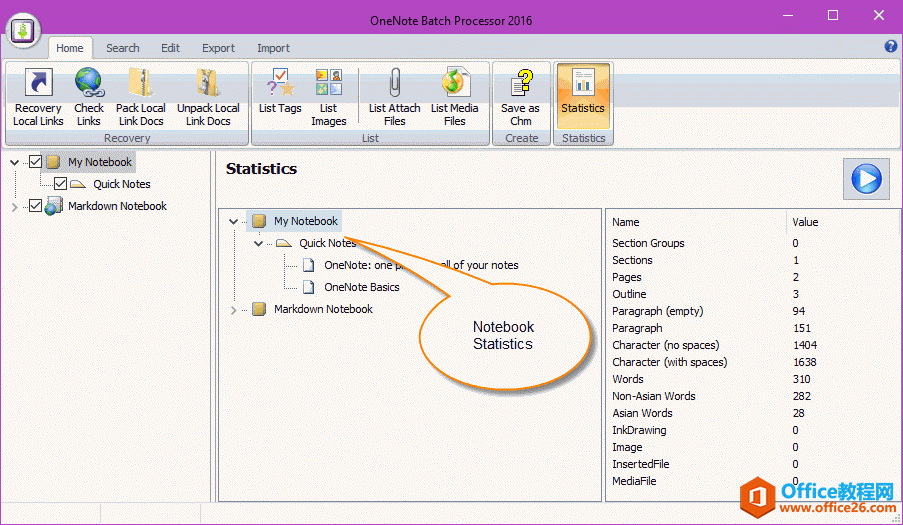Choose the List Images tool

(x=328, y=97)
